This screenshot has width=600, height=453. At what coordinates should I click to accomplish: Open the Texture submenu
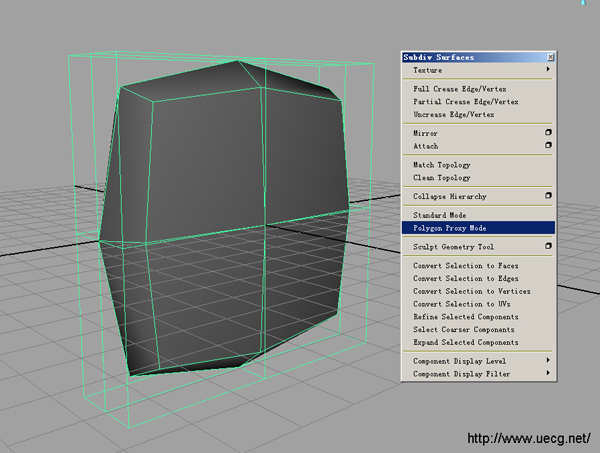(478, 70)
